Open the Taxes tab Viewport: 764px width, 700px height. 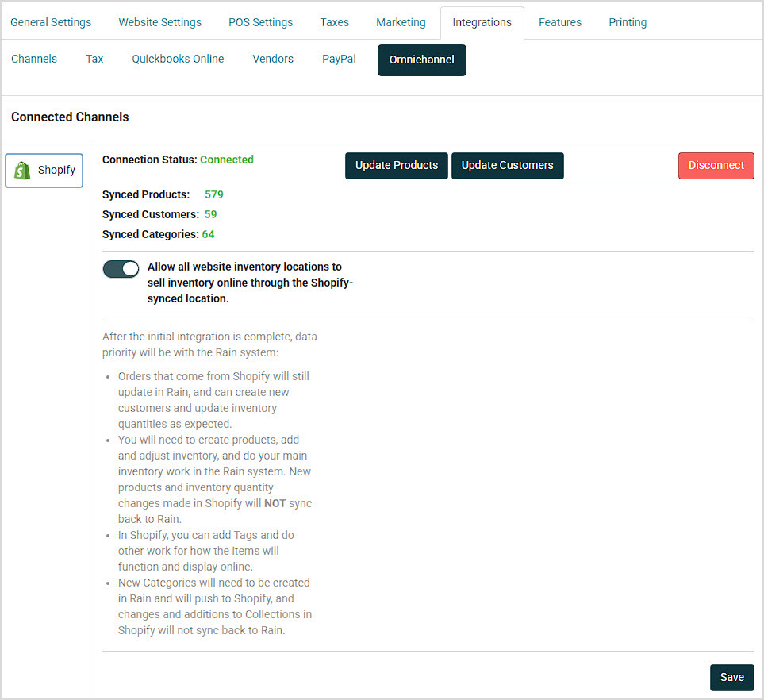point(334,22)
